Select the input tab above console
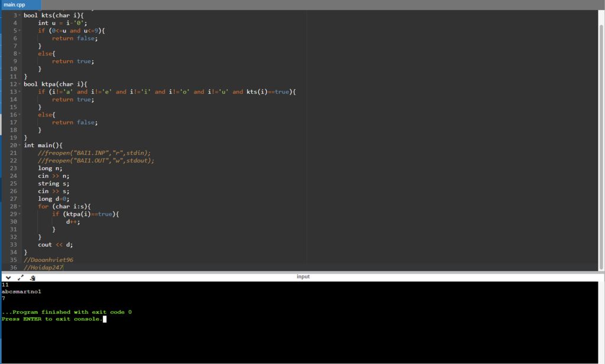 (302, 277)
